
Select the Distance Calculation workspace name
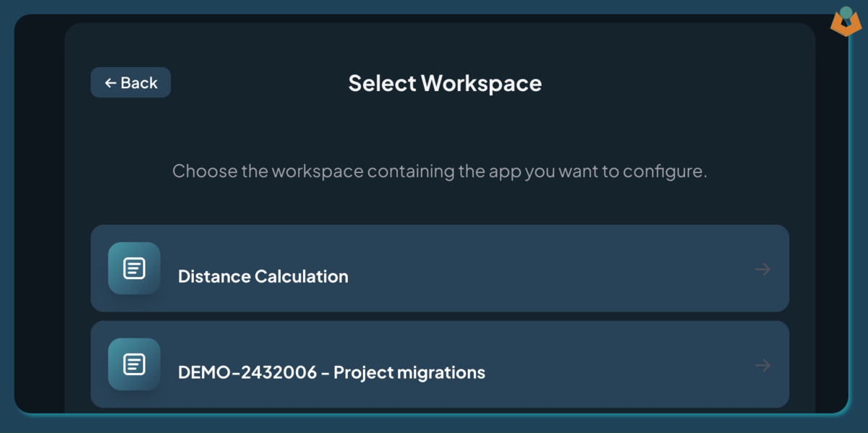pos(263,276)
